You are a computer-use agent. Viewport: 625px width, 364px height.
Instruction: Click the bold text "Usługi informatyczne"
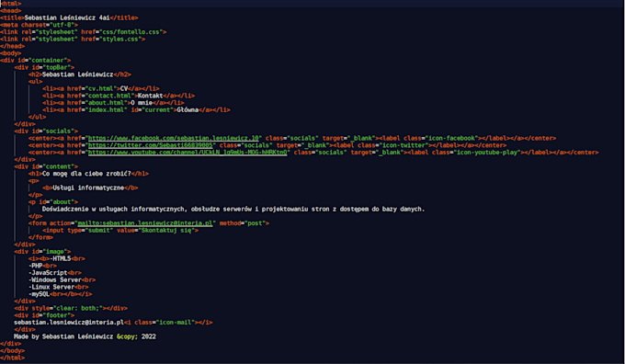pyautogui.click(x=88, y=188)
